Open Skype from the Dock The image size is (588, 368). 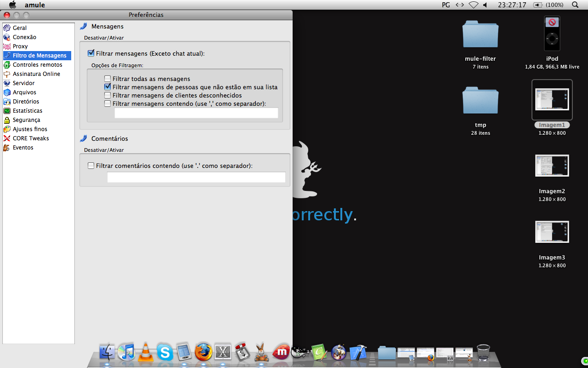tap(165, 352)
